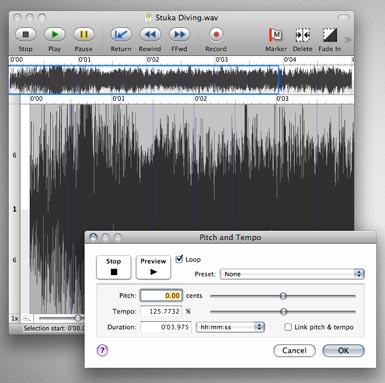
Task: Uncheck the Loop checkbox
Action: coord(179,259)
